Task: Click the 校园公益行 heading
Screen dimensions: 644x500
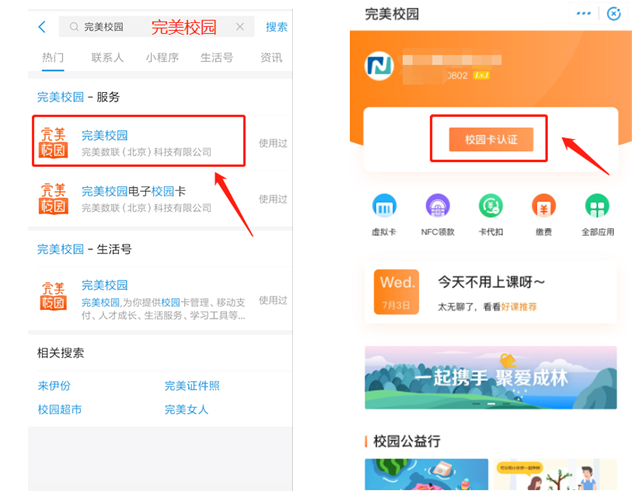Action: tap(407, 441)
